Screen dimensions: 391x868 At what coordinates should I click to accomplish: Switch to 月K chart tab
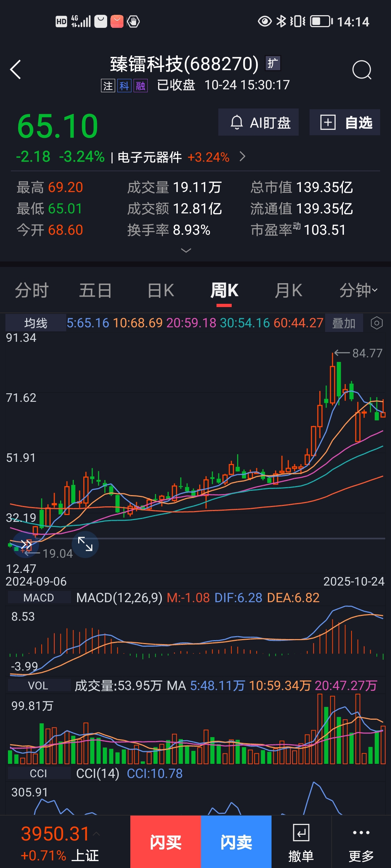tap(288, 290)
